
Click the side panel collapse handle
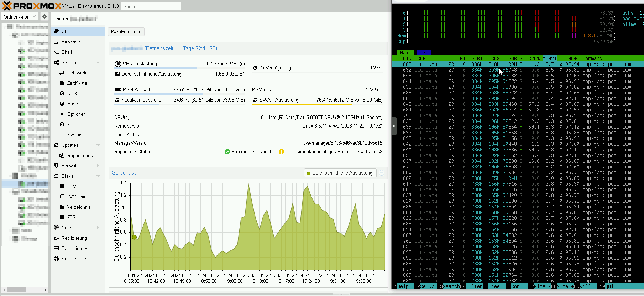coord(394,126)
